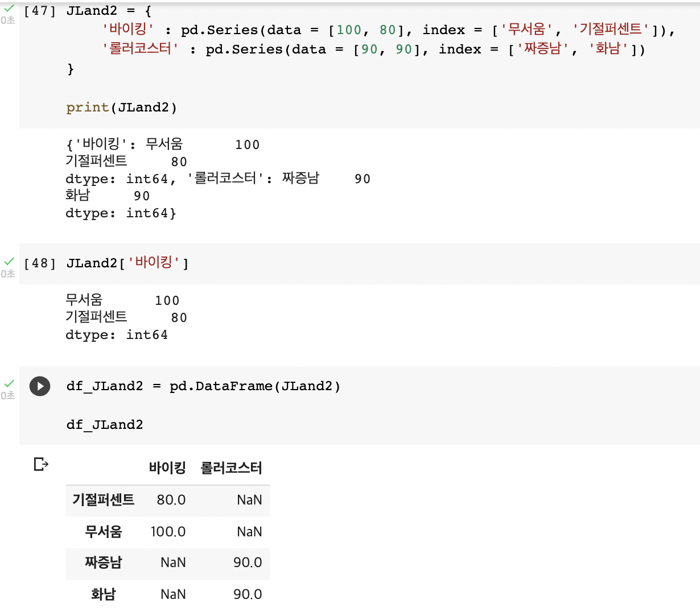The width and height of the screenshot is (700, 612).
Task: Click the [47] execution count indicator
Action: pos(40,11)
